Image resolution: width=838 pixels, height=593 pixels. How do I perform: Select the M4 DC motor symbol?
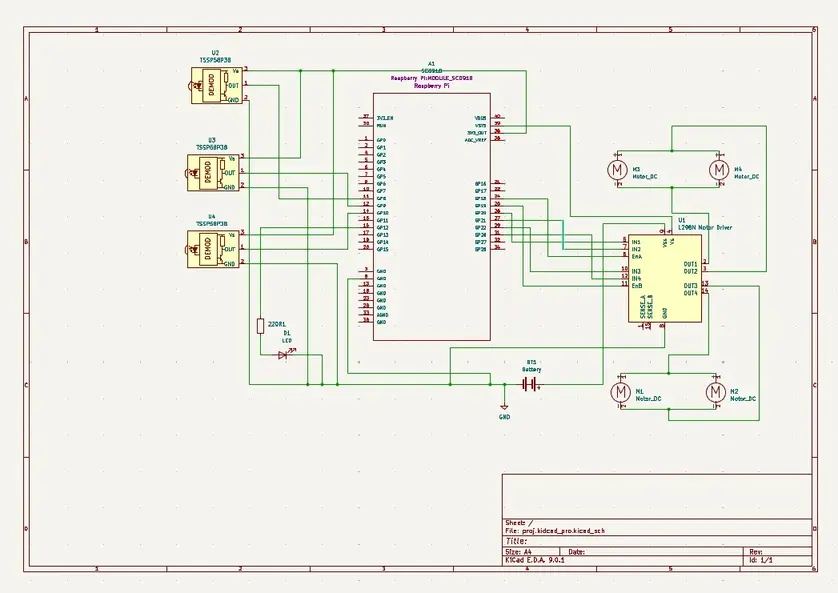pos(718,169)
